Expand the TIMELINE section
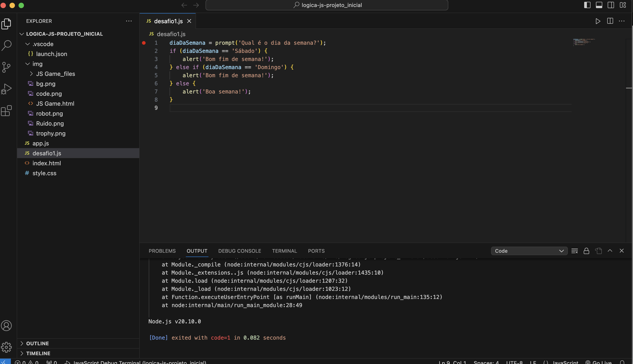 pyautogui.click(x=78, y=353)
